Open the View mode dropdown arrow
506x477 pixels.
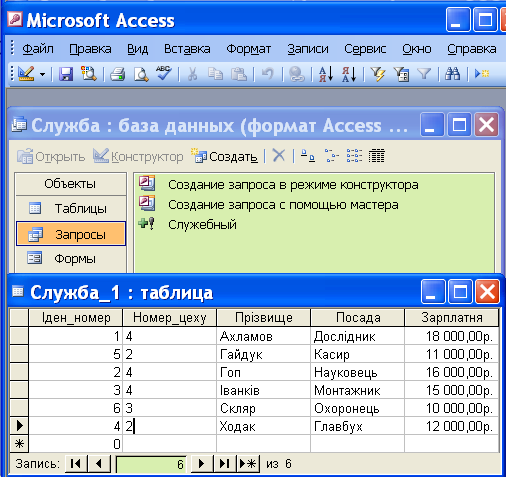click(x=43, y=74)
